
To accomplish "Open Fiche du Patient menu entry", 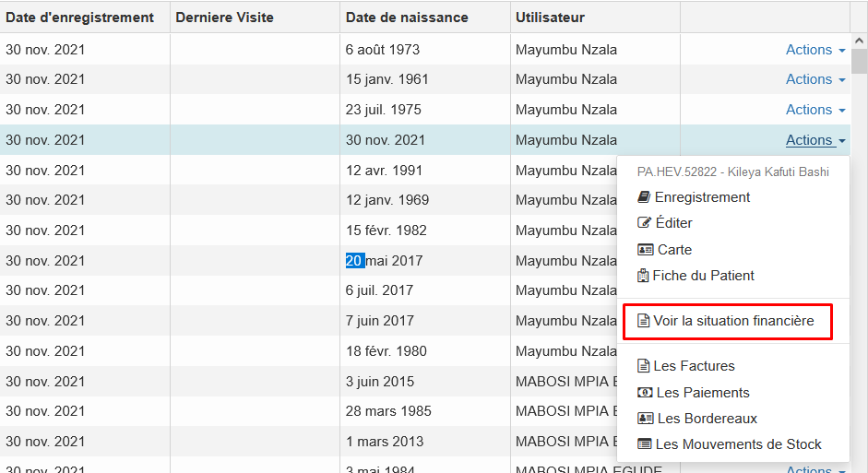I will [x=703, y=276].
